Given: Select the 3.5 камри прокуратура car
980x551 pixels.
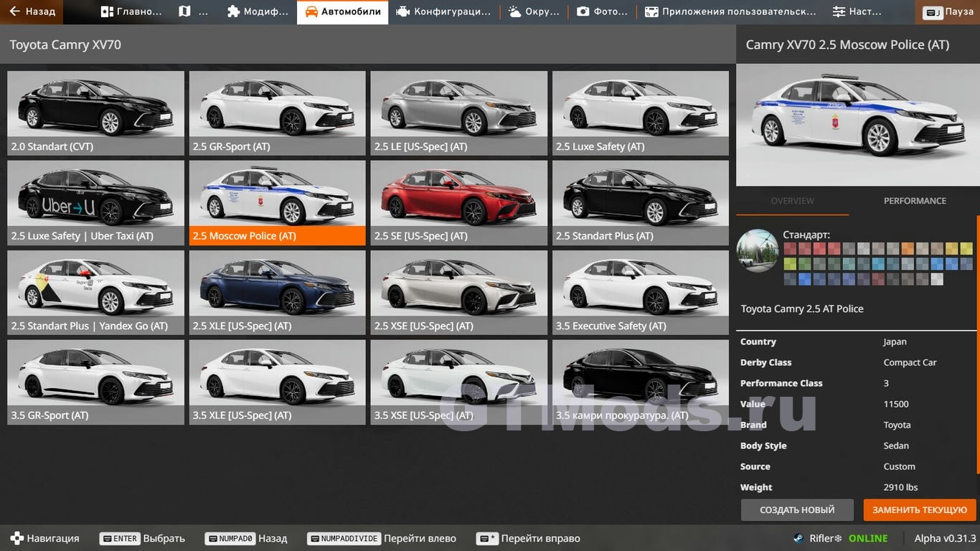Looking at the screenshot, I should 641,382.
